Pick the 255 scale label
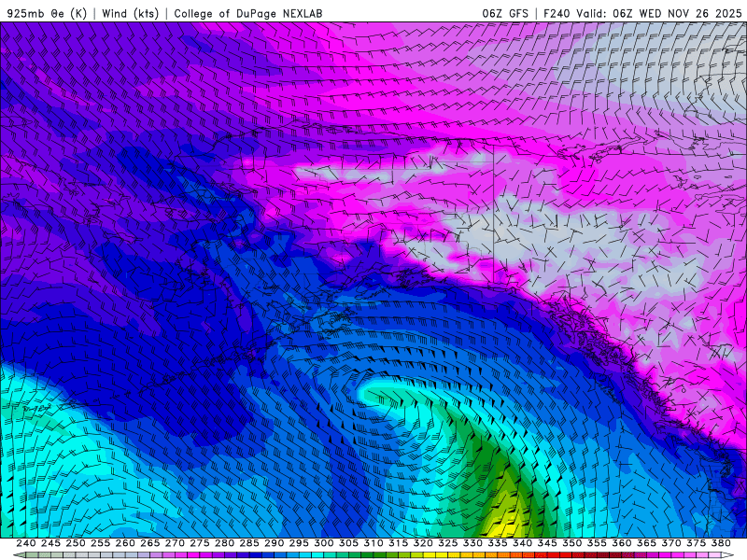747x560 pixels. click(100, 543)
